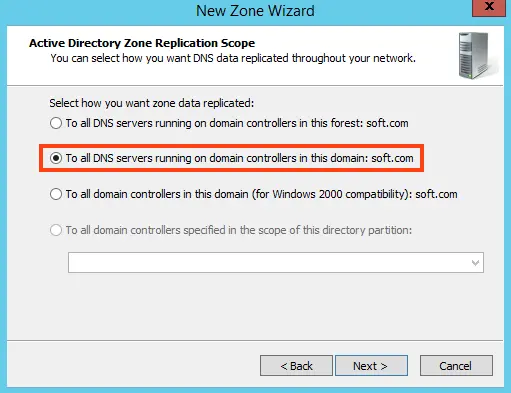Click the greyed 'directory partition' option text

click(239, 230)
